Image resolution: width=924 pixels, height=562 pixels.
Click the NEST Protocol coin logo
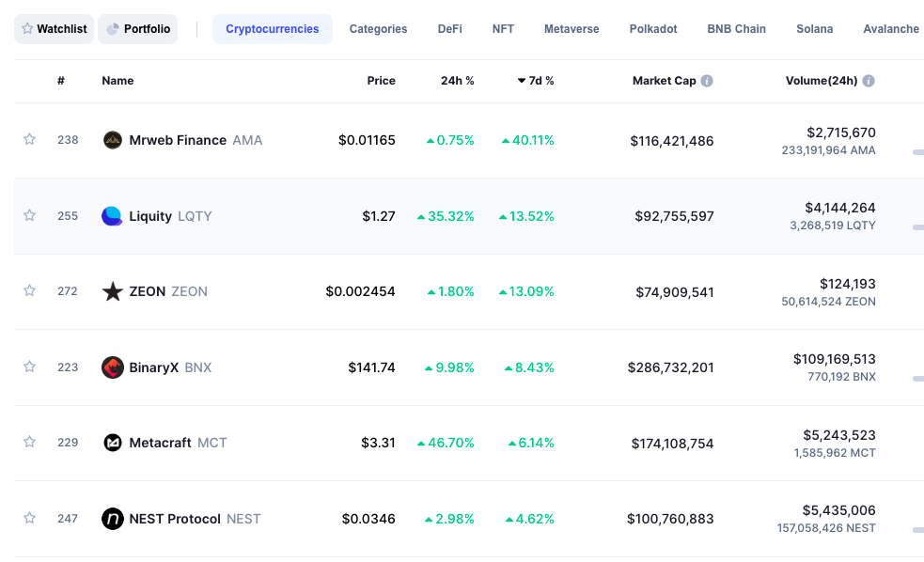pos(113,519)
